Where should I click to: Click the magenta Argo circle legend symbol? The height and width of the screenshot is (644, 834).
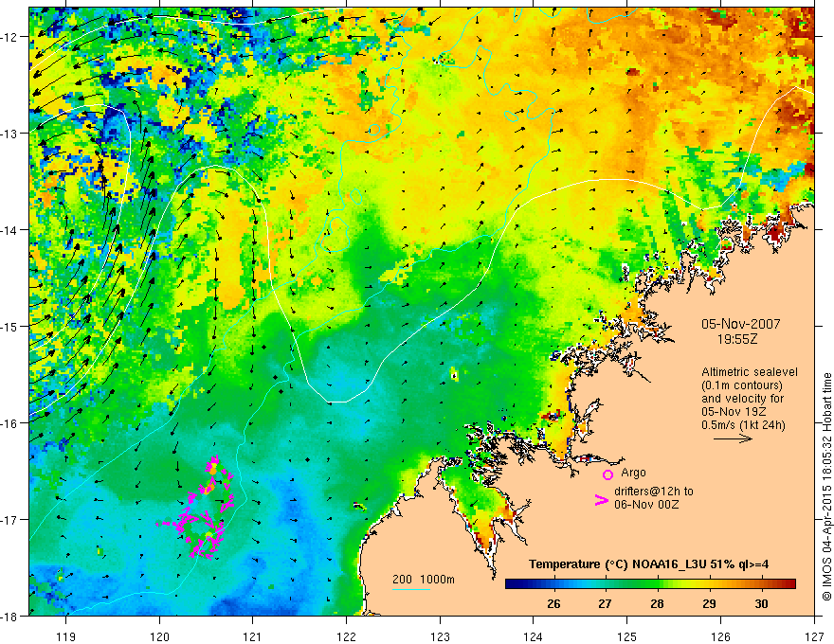point(607,474)
